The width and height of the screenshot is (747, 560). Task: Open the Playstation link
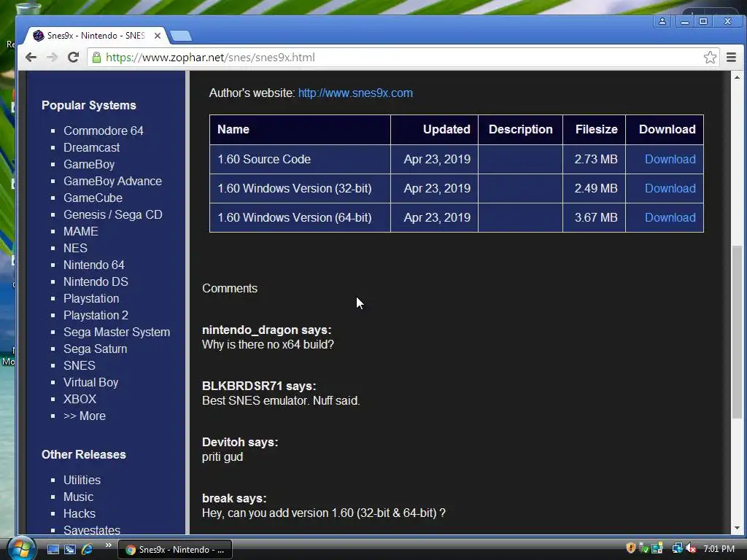(x=91, y=298)
